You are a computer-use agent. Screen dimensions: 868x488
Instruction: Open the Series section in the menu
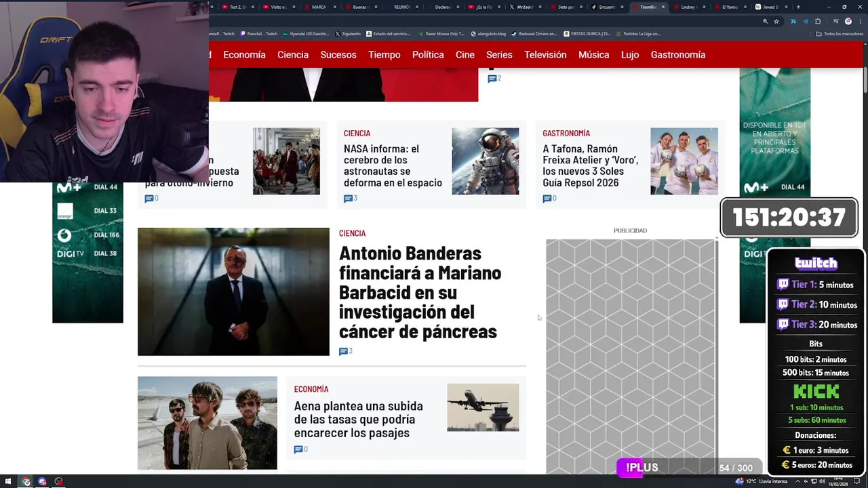[x=499, y=55]
